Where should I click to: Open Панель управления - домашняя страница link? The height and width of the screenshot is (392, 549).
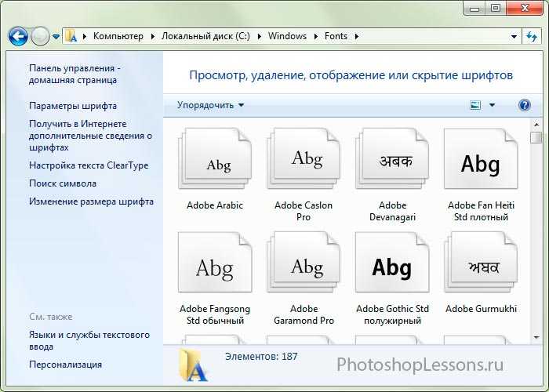click(75, 74)
